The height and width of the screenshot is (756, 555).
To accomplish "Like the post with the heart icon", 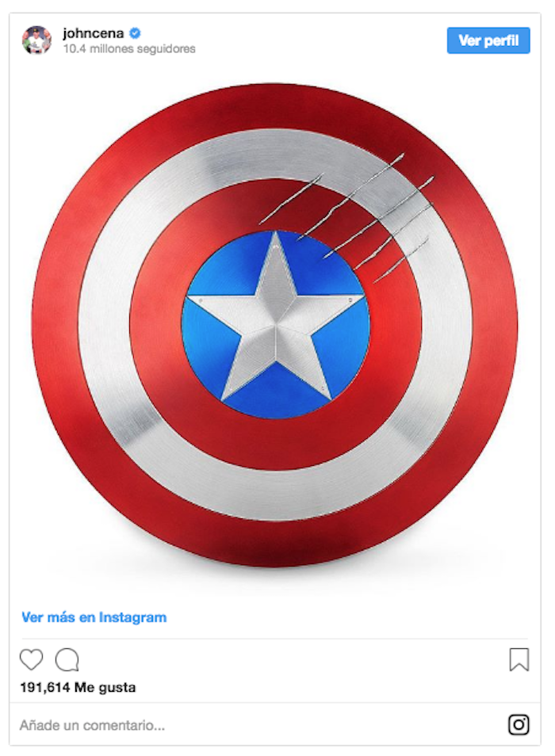I will [32, 659].
